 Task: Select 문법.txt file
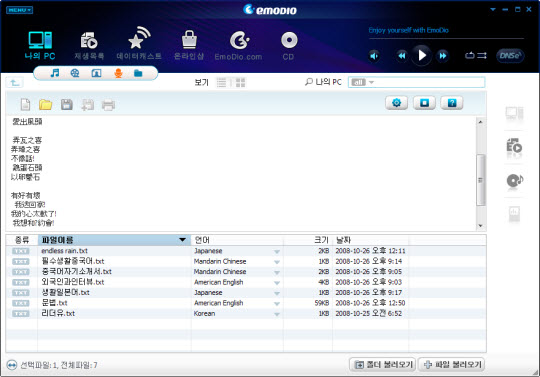click(54, 303)
